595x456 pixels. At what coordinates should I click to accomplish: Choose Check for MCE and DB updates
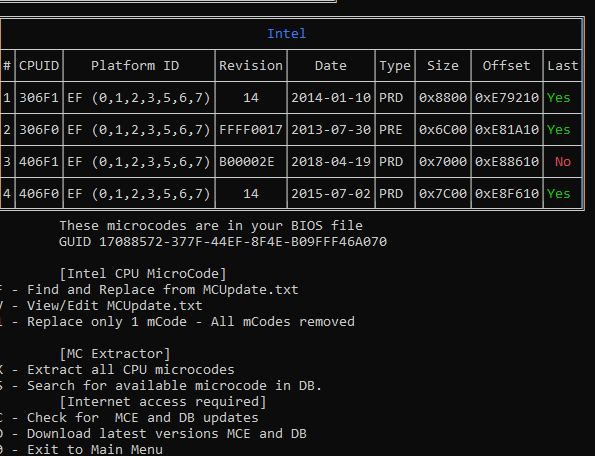pyautogui.click(x=129, y=418)
